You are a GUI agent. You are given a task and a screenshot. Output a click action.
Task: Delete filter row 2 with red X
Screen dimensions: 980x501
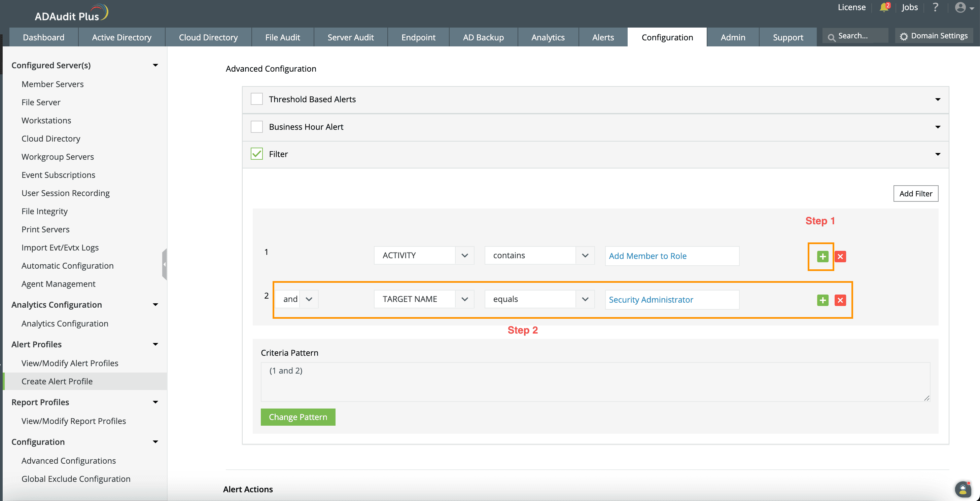[x=840, y=300]
